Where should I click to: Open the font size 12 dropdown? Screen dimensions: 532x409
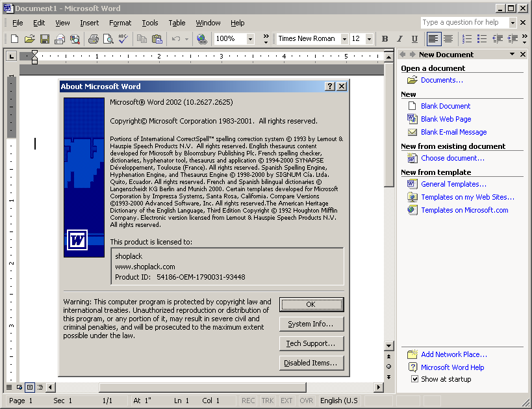click(x=370, y=39)
